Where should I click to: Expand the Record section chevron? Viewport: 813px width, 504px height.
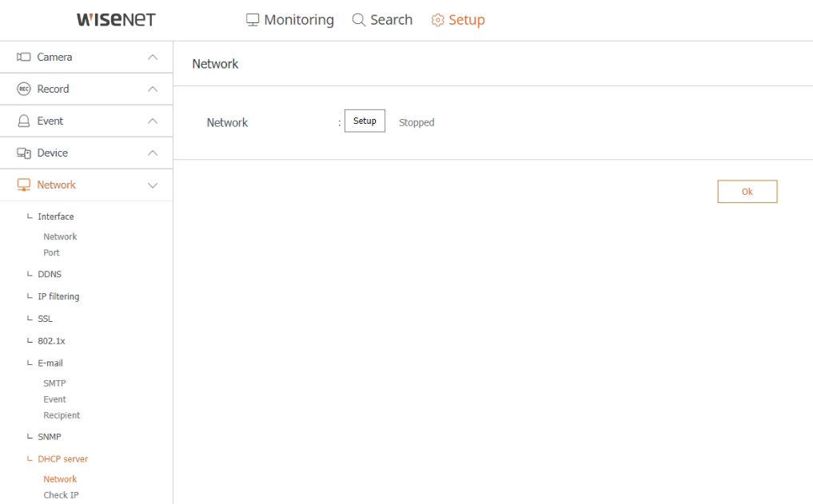click(153, 89)
